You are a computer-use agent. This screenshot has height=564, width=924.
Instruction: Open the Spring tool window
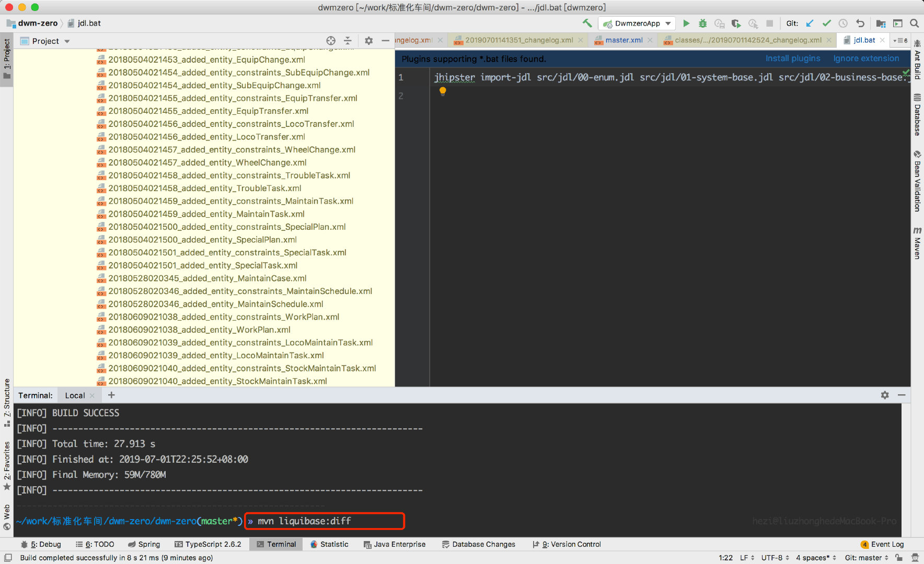click(144, 544)
